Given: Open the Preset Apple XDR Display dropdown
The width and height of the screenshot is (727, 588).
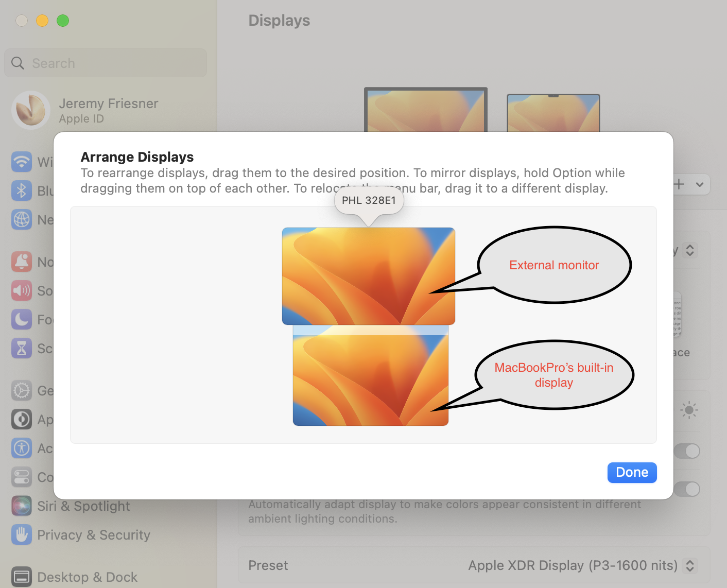Looking at the screenshot, I should (x=582, y=565).
